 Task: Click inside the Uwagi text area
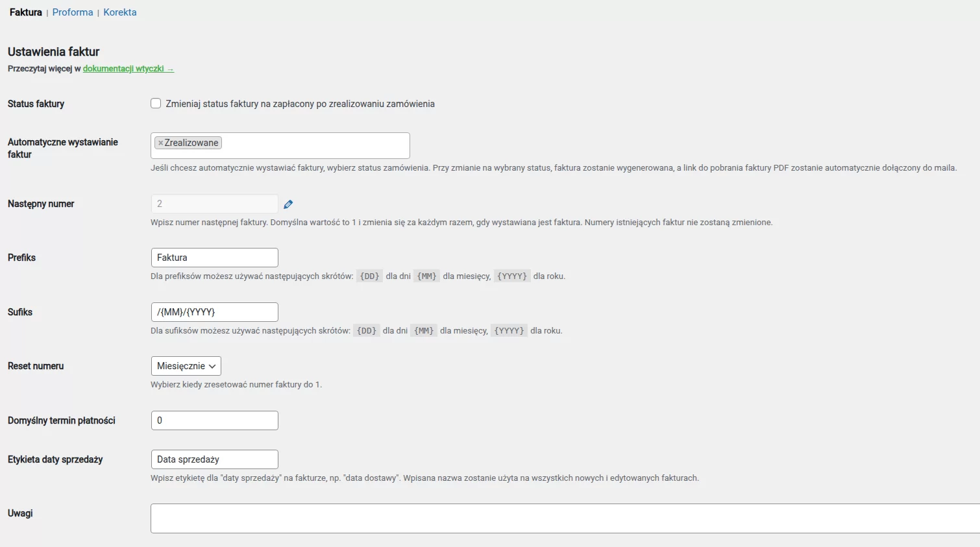click(x=565, y=518)
